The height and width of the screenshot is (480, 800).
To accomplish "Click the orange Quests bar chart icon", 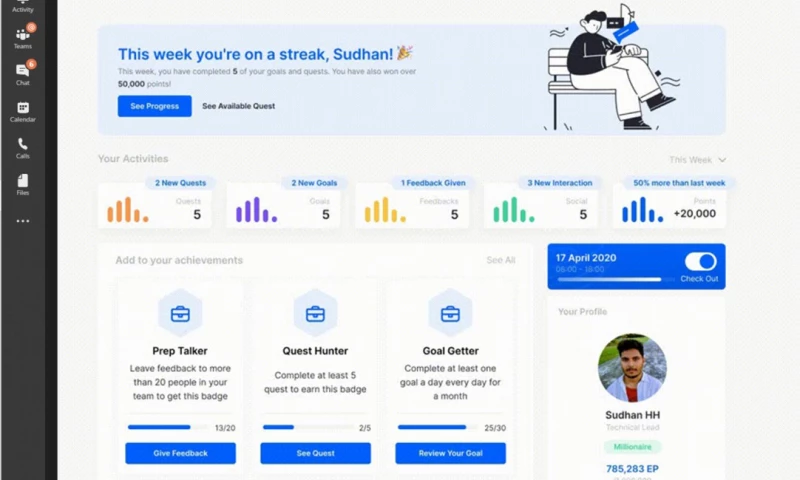I will click(128, 209).
